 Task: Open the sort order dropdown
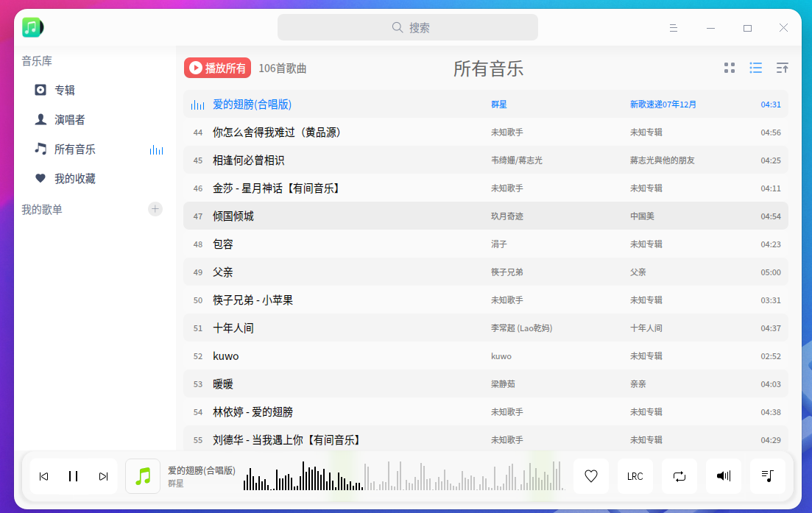(x=782, y=68)
